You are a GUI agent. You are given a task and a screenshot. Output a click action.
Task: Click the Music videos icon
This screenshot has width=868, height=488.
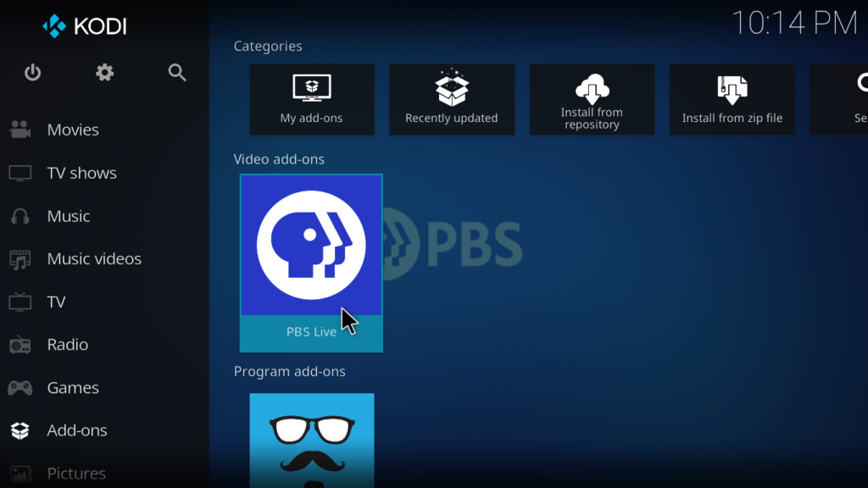(20, 259)
